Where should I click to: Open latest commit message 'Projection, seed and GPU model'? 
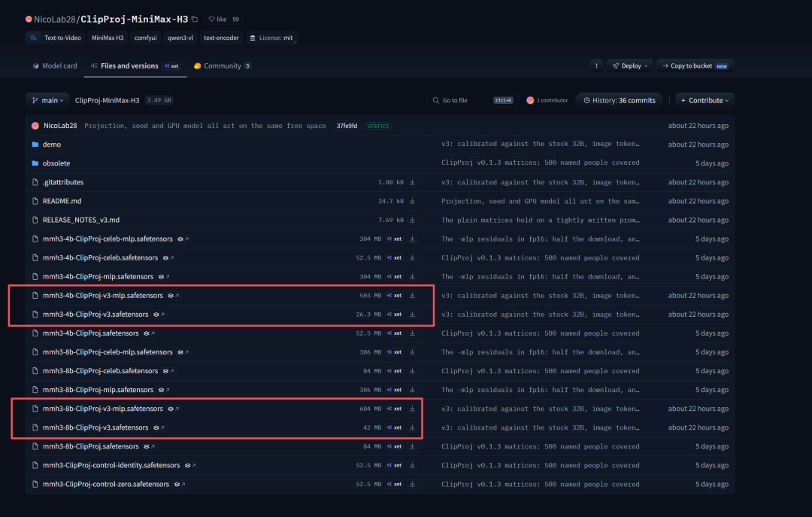click(x=205, y=126)
